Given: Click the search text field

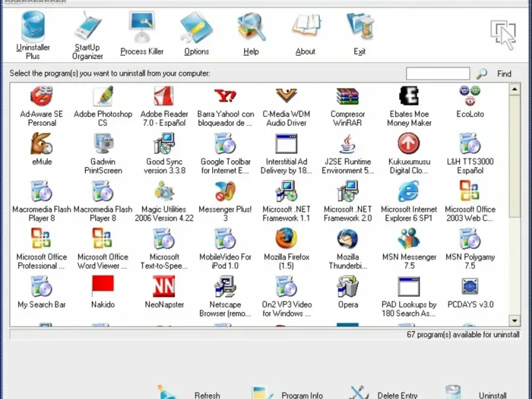Looking at the screenshot, I should point(438,73).
